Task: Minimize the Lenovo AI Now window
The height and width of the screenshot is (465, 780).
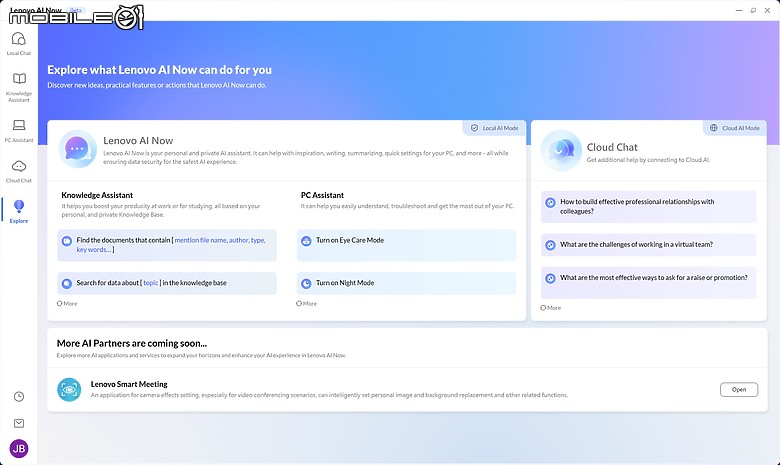Action: (739, 10)
